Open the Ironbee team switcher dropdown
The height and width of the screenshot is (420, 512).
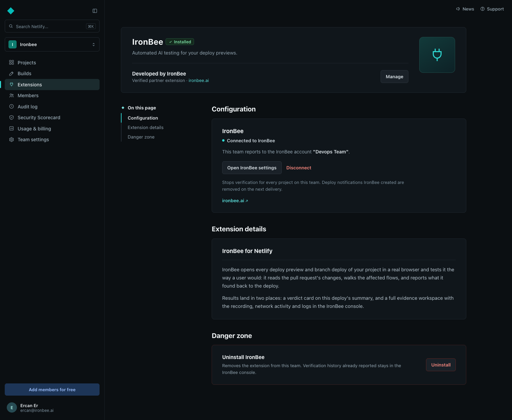(x=52, y=44)
